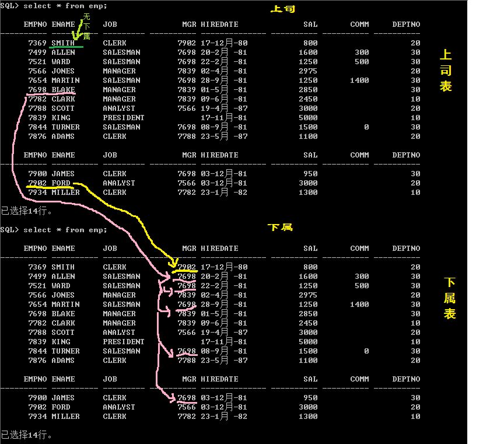Select PRESIDENT job in the second query output
The width and height of the screenshot is (504, 444).
(x=124, y=341)
